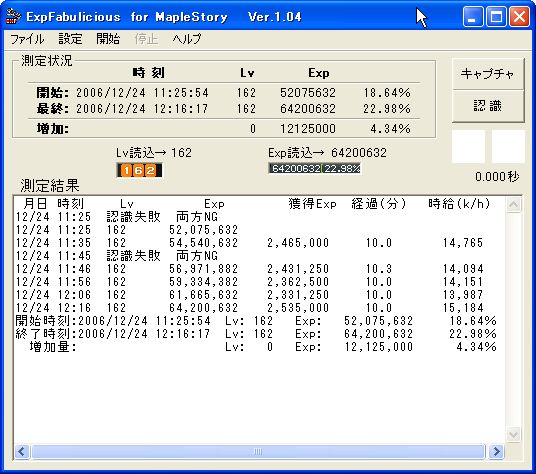Click the 0.000秒 elapsed time text
Viewport: 536px width, 474px height.
click(497, 177)
